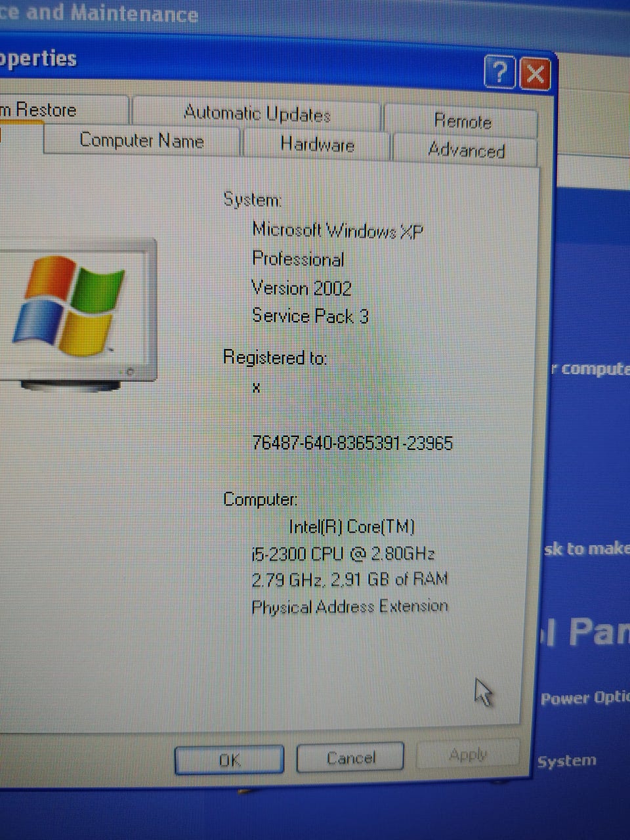The height and width of the screenshot is (840, 630).
Task: Click the Cancel button
Action: pyautogui.click(x=350, y=757)
